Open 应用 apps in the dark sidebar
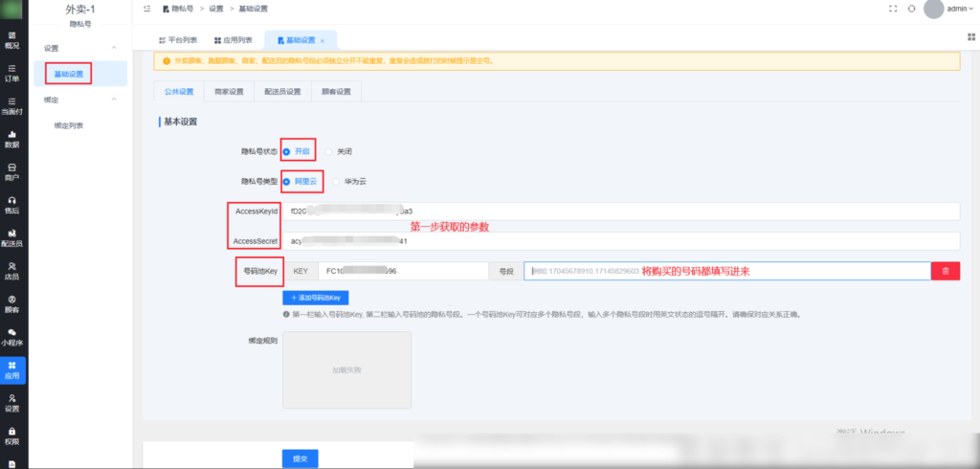Viewport: 980px width, 469px height. point(12,370)
